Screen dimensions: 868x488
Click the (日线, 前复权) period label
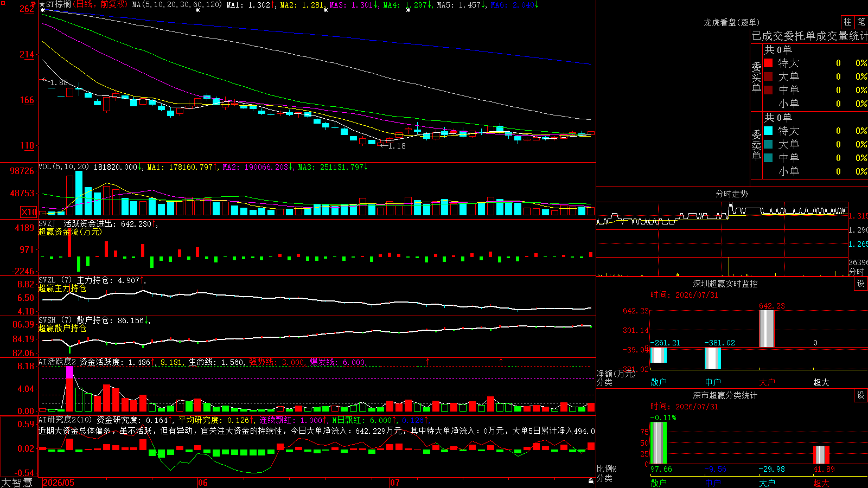click(x=100, y=4)
